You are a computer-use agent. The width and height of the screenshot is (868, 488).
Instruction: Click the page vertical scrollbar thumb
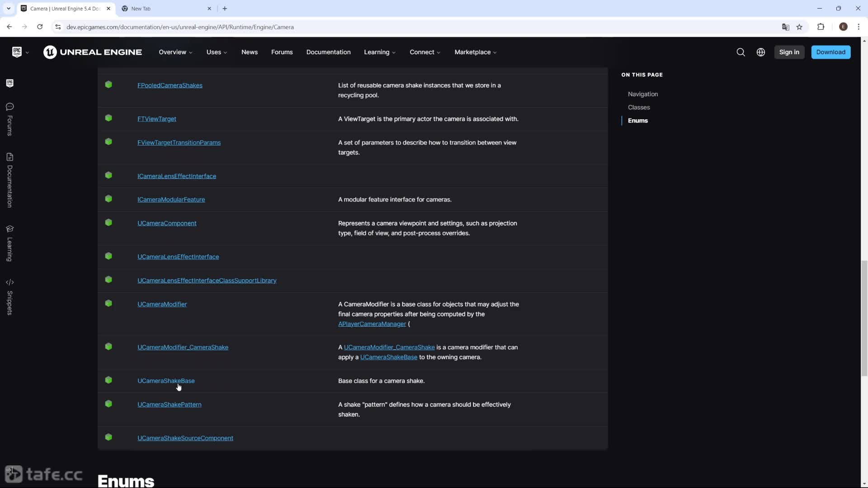click(864, 318)
